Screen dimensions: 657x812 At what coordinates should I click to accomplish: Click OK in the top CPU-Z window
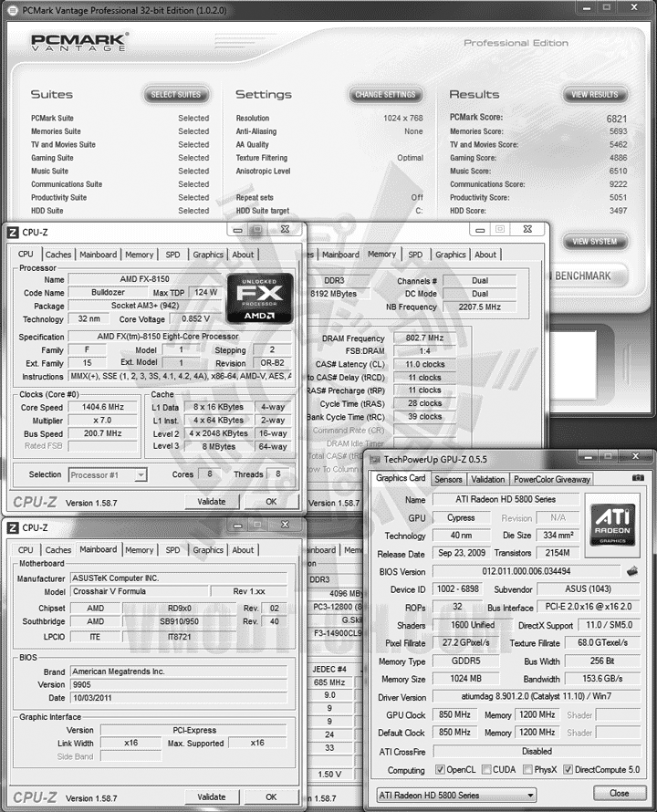[271, 501]
